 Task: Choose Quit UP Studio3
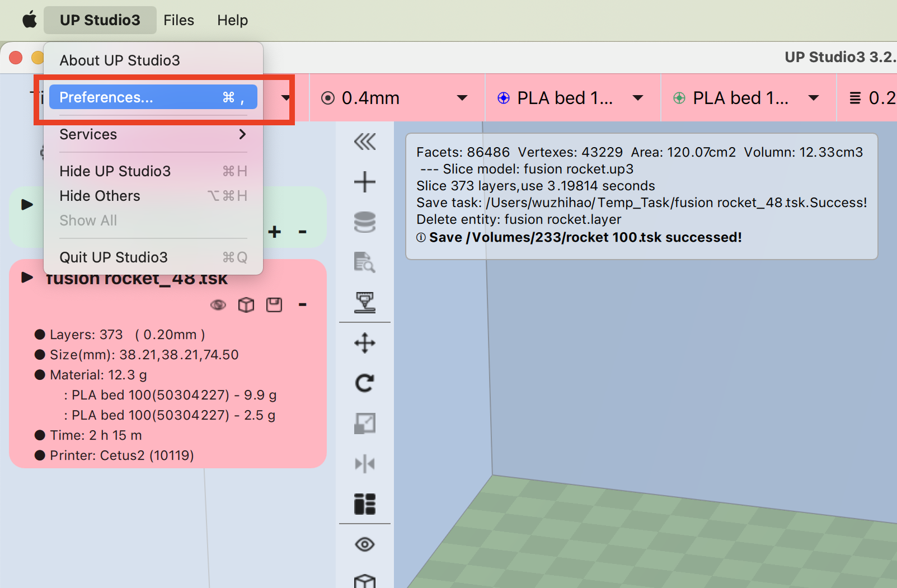(x=153, y=257)
